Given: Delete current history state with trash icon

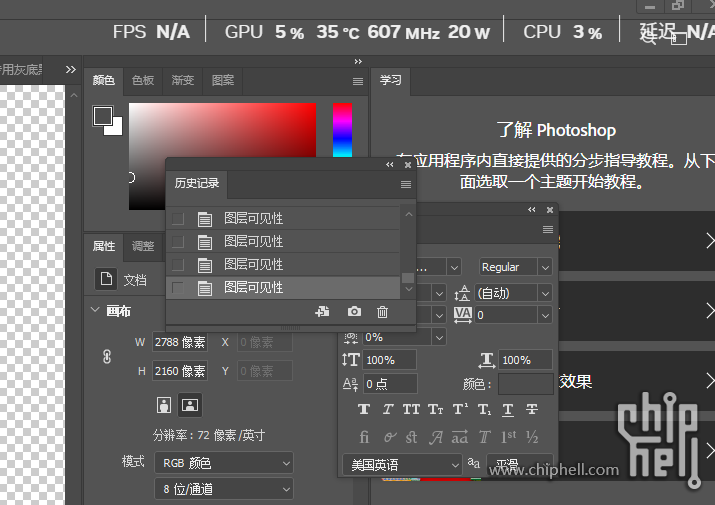Looking at the screenshot, I should 382,312.
